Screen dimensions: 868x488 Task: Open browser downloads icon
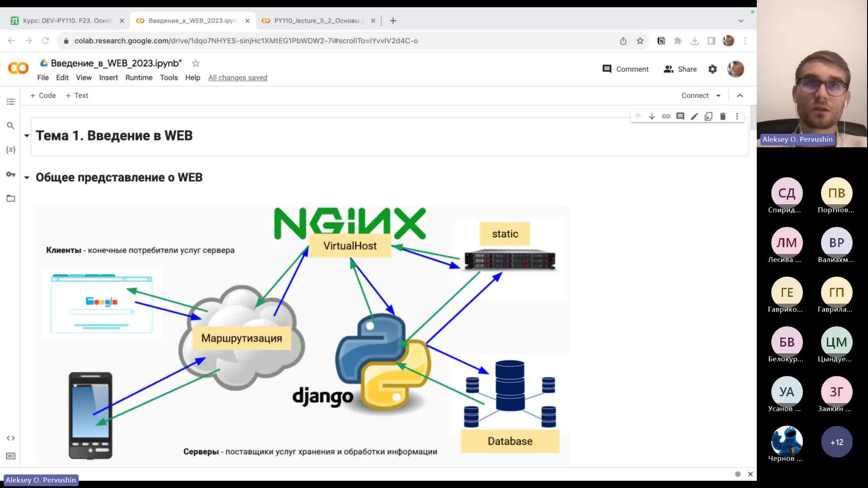(x=695, y=41)
